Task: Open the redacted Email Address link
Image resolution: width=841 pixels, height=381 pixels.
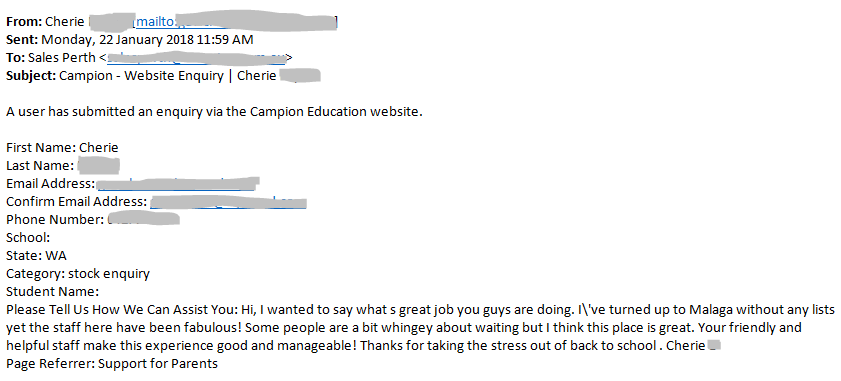Action: coord(178,184)
